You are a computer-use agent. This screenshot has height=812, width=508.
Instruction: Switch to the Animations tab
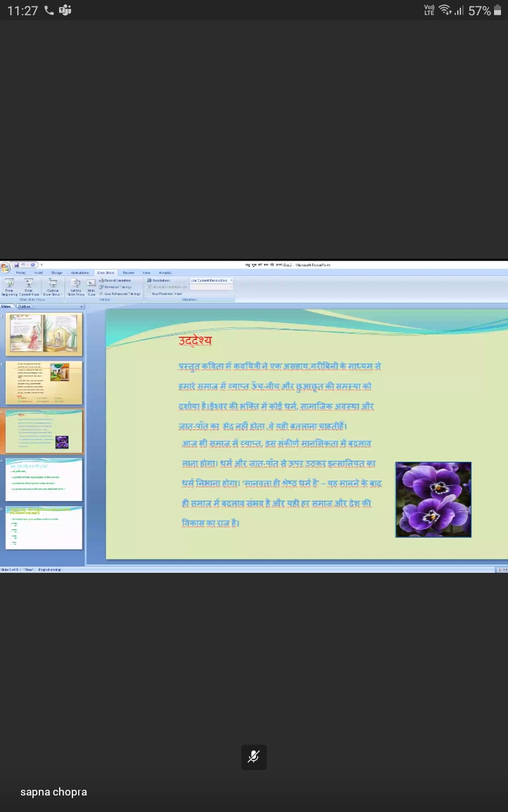(80, 273)
